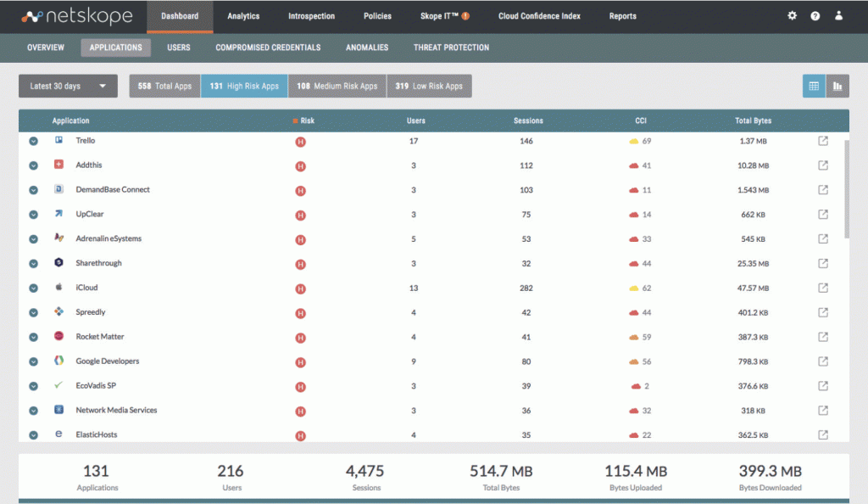Image resolution: width=868 pixels, height=504 pixels.
Task: Switch to the Overview tab
Action: click(46, 48)
